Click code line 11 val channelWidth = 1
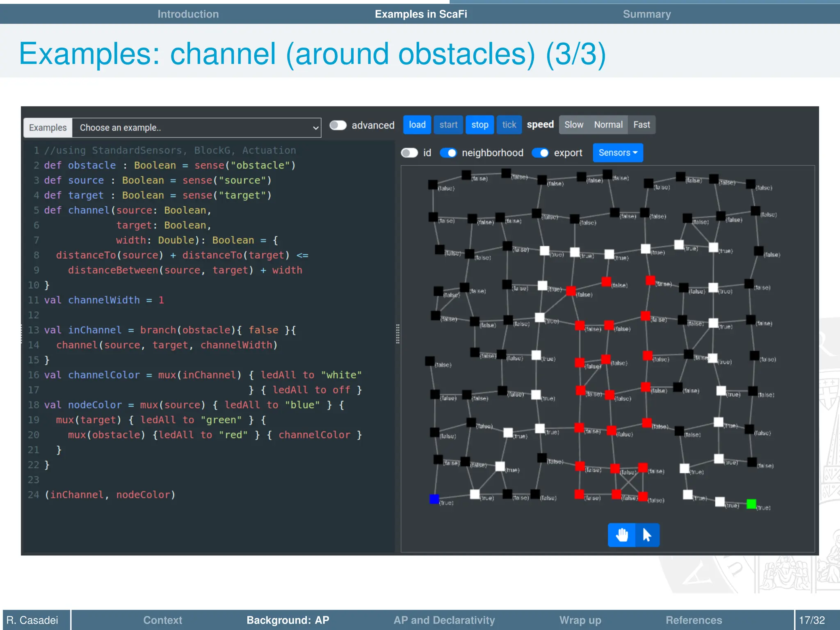The image size is (840, 630). [x=104, y=300]
